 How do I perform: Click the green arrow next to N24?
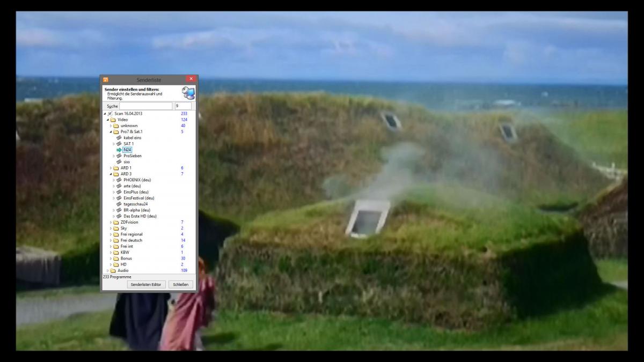(119, 150)
